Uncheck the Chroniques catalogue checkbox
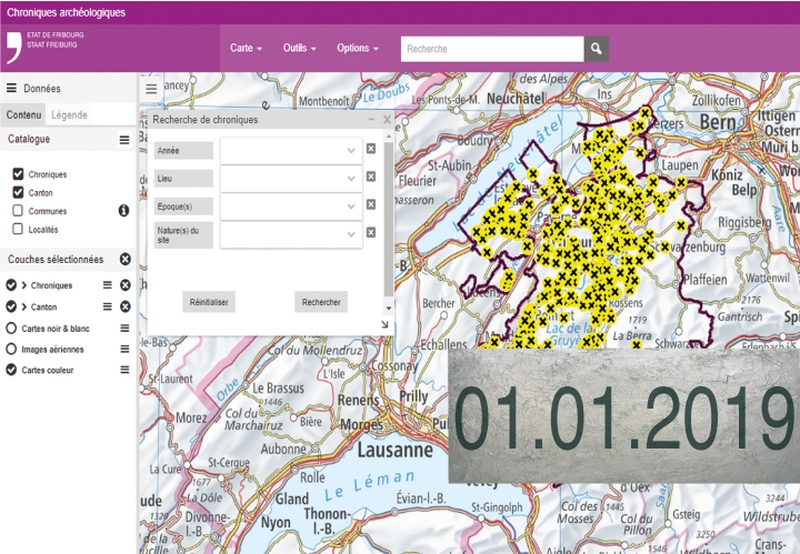The image size is (800, 554). [18, 174]
